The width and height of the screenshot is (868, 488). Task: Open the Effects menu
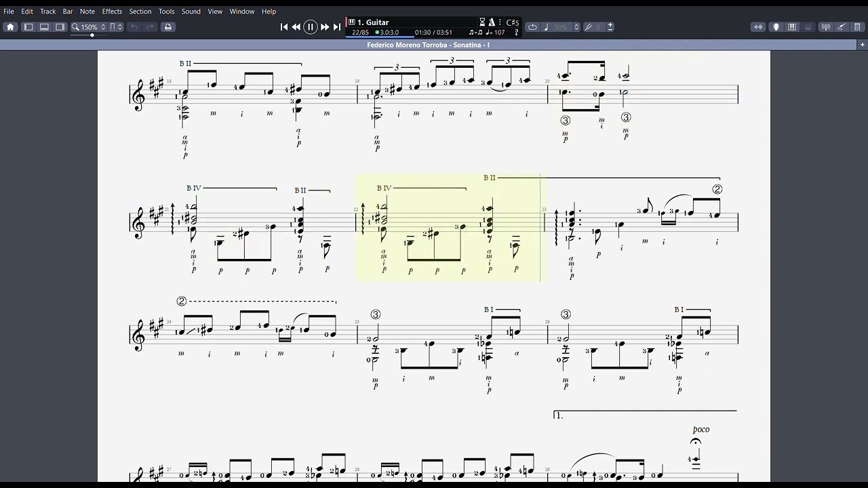[112, 12]
